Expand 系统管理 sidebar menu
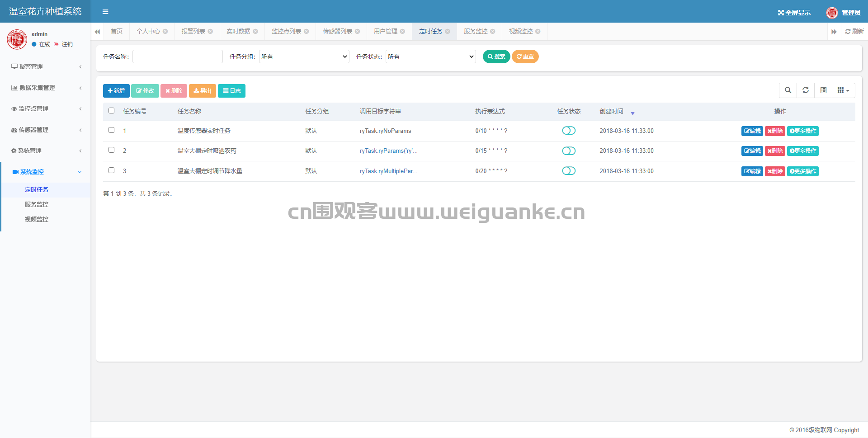 (45, 151)
